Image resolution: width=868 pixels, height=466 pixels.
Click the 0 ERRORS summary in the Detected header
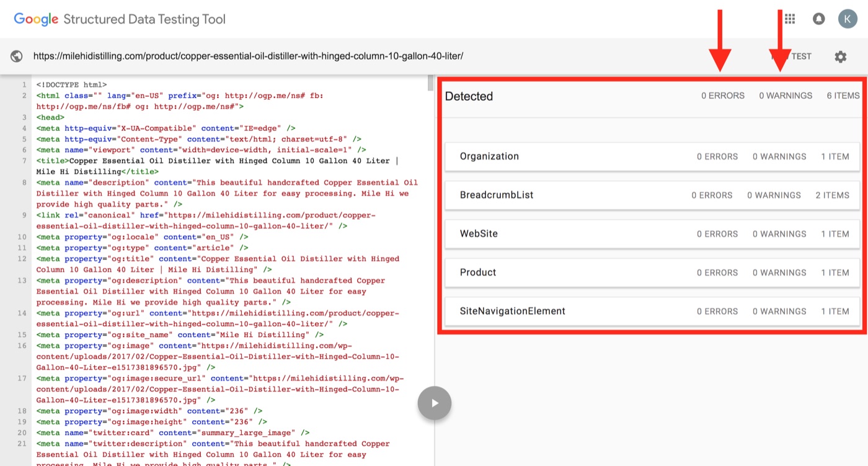(723, 96)
